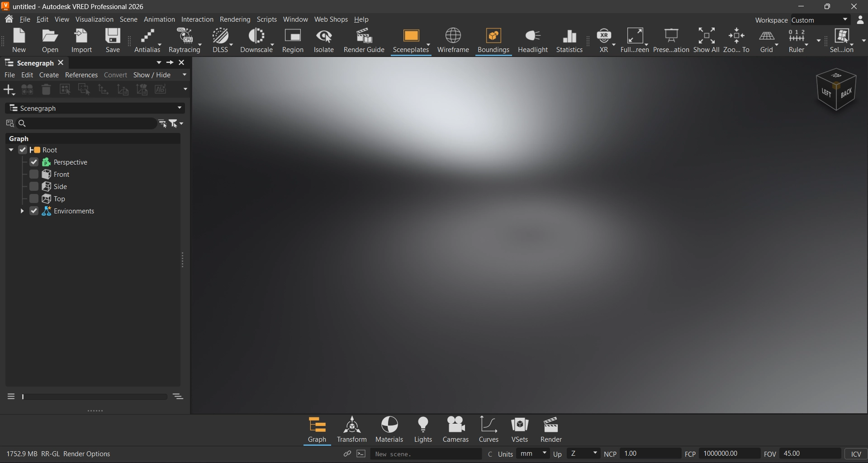
Task: Open the Materials quick access button
Action: 389,430
